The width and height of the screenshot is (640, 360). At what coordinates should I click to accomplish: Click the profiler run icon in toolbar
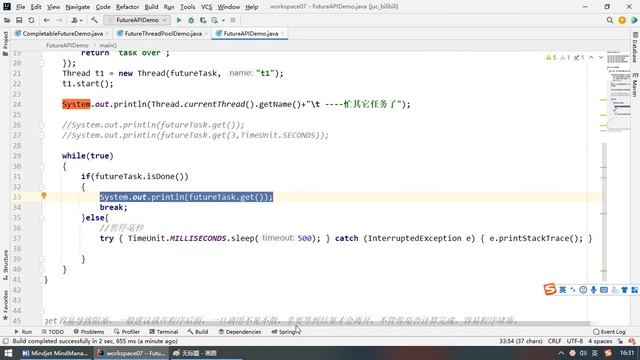click(x=215, y=20)
